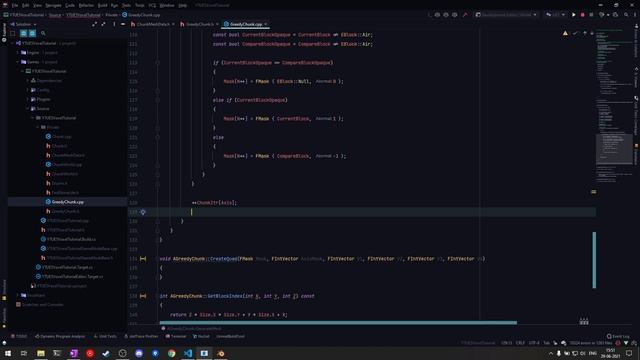Open the Edit menu
The image size is (640, 360).
tap(25, 5)
